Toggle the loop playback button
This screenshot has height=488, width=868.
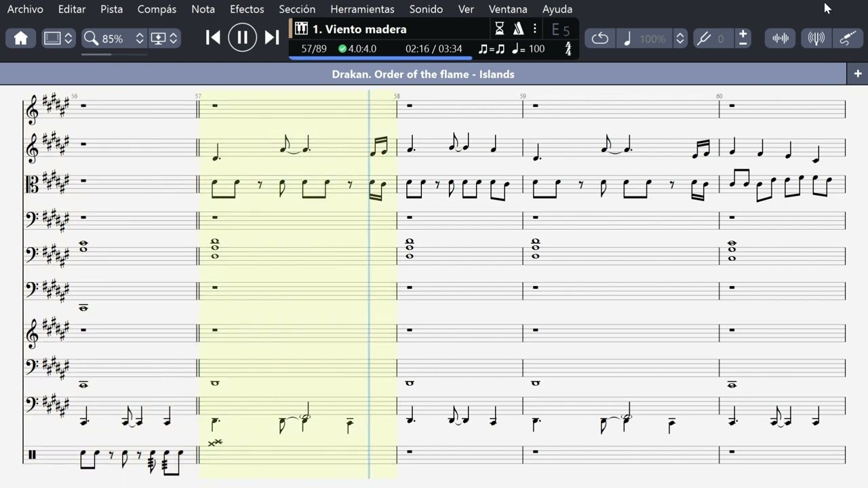(599, 39)
